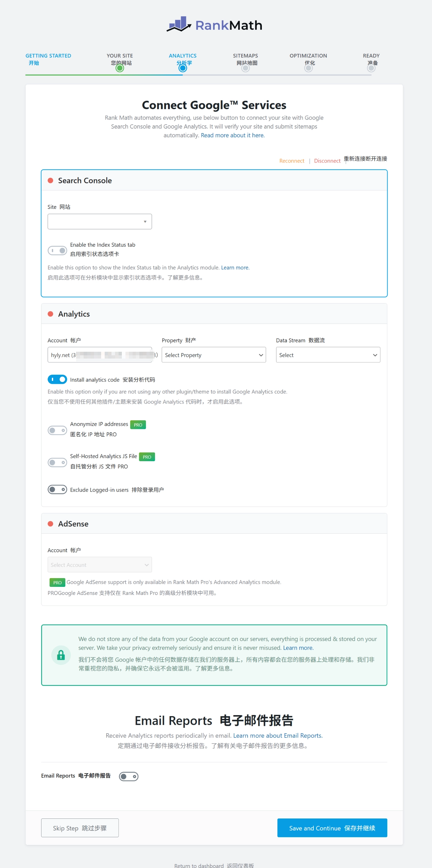
Task: Toggle Self-Hosted Analytics JS File switch
Action: click(x=57, y=462)
